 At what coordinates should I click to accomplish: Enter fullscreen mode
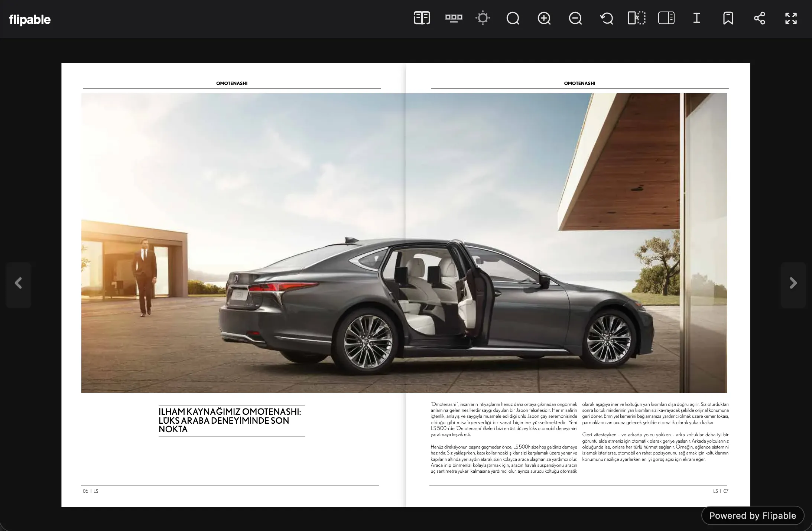(x=791, y=18)
